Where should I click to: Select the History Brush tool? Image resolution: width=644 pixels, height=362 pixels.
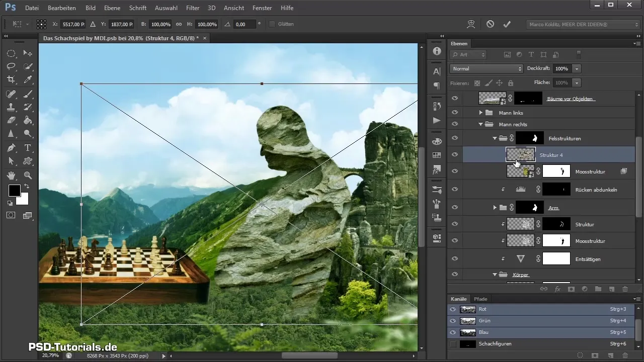(28, 107)
